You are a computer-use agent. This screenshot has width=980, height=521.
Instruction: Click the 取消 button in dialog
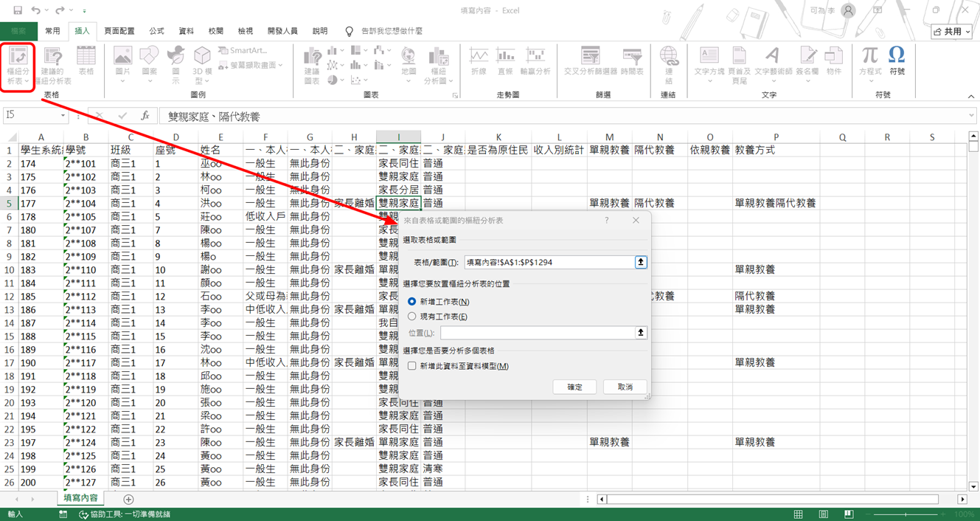click(625, 387)
